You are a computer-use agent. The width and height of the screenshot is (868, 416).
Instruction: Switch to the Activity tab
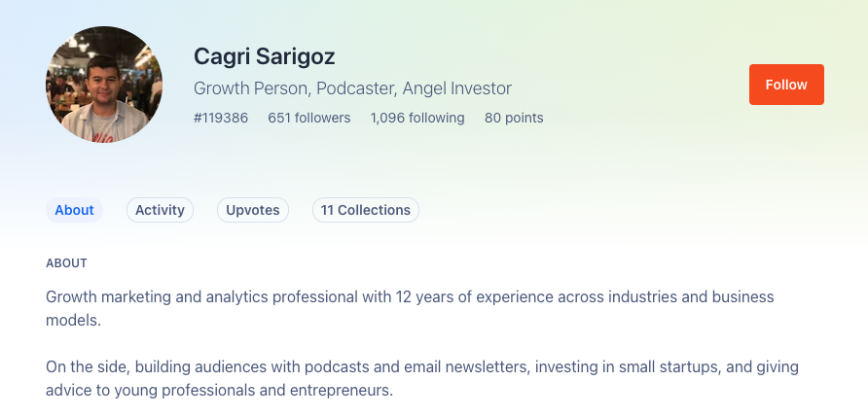[x=160, y=210]
